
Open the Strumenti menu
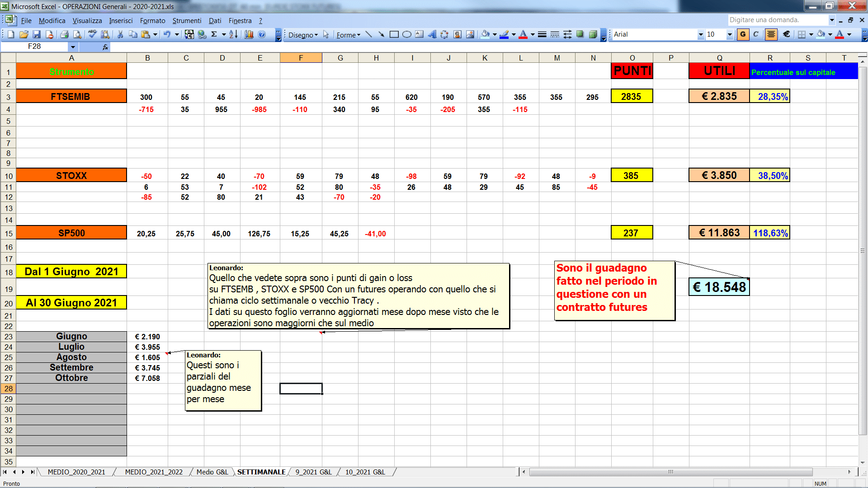(187, 21)
